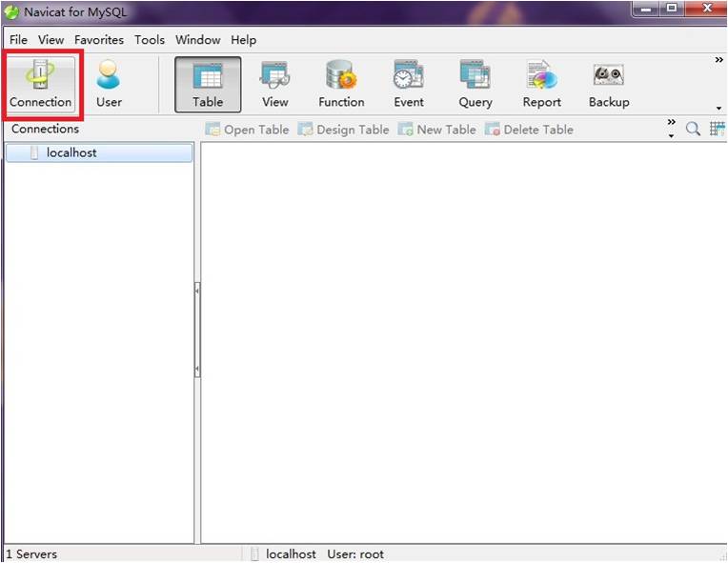Open the Function toolbar icon
Screen dimensions: 728x563
[x=341, y=84]
